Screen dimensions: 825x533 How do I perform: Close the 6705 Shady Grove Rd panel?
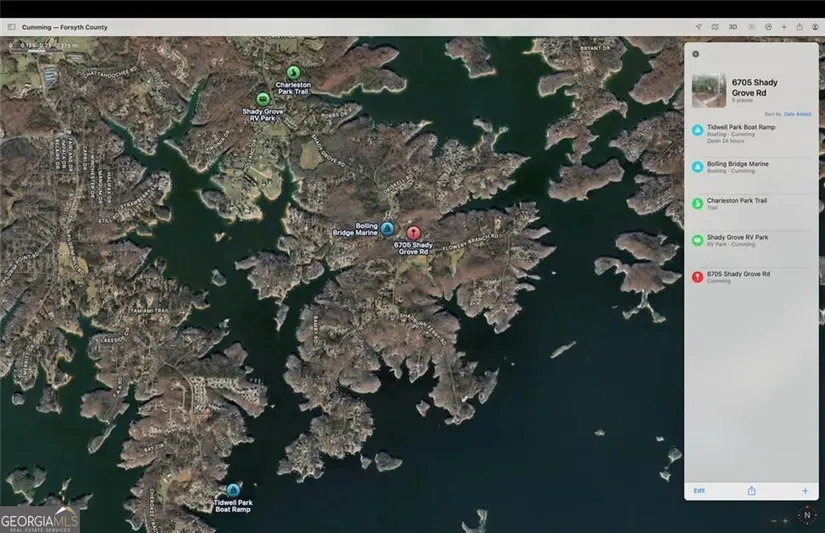[x=696, y=54]
